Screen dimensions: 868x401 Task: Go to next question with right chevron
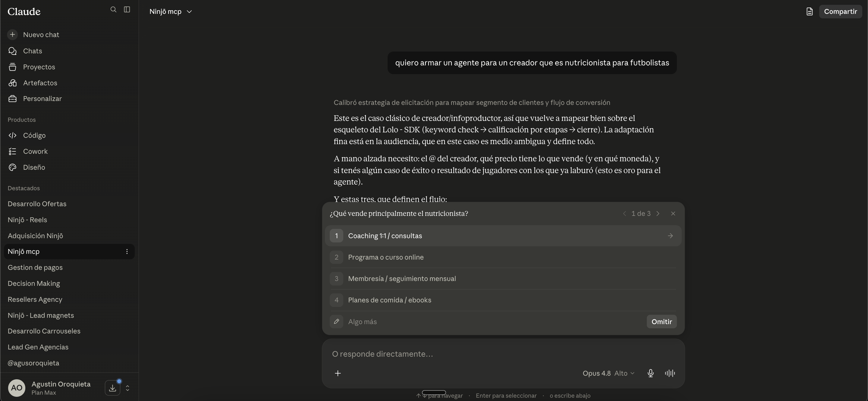point(657,214)
